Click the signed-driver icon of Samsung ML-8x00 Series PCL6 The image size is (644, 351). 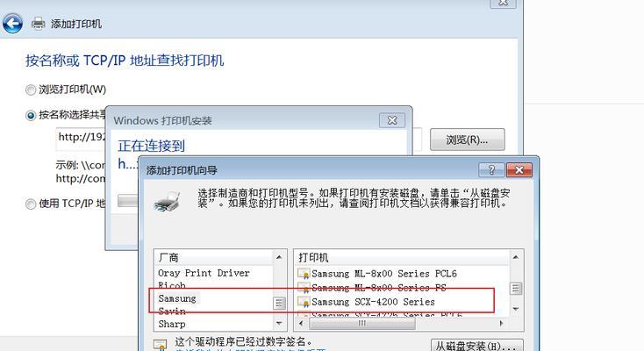click(x=304, y=273)
